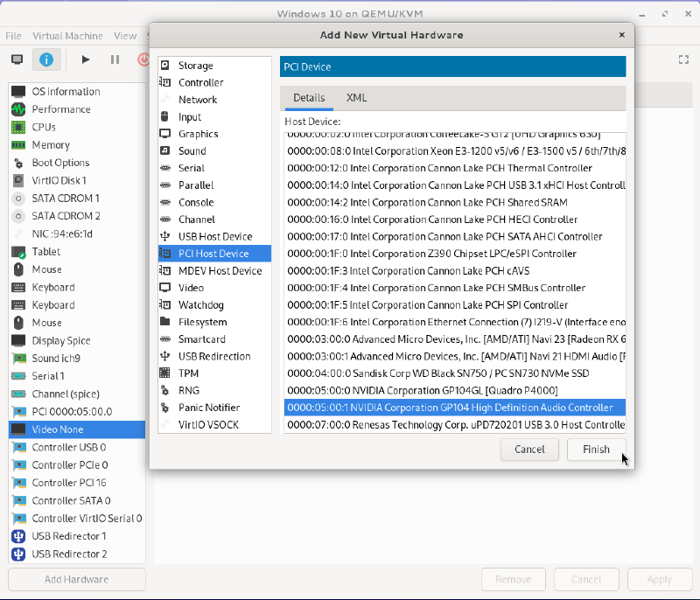Click the Add Hardware button
The width and height of the screenshot is (700, 600).
(77, 580)
